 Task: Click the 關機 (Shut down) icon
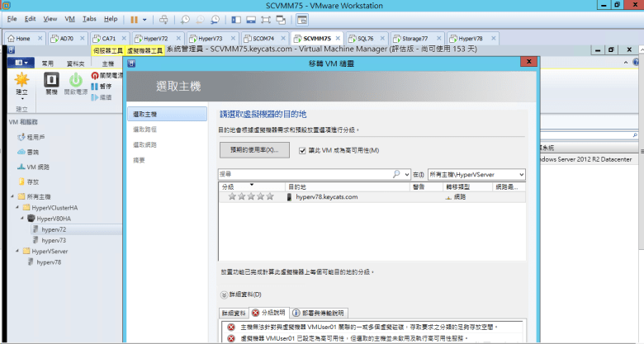click(50, 81)
